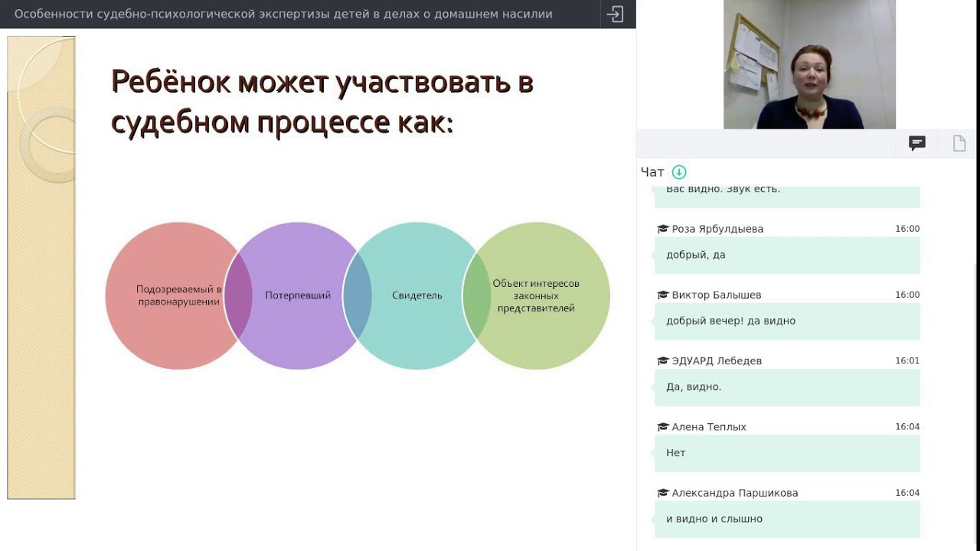Viewport: 980px width, 551px height.
Task: Click graduation cap icon beside Алена Теплых
Action: (x=663, y=426)
